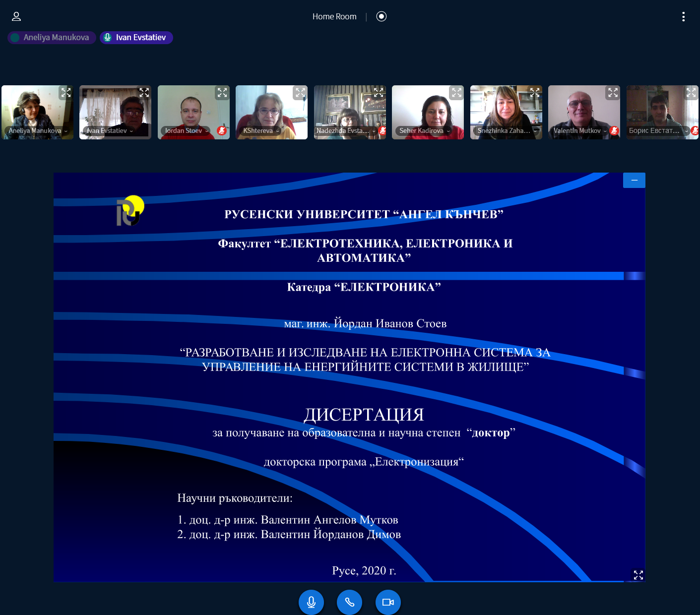Leave audio with the phone button
Viewport: 700px width, 615px height.
349,602
